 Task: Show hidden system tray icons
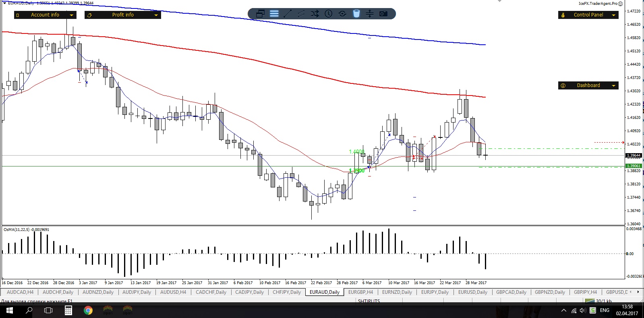pos(563,310)
